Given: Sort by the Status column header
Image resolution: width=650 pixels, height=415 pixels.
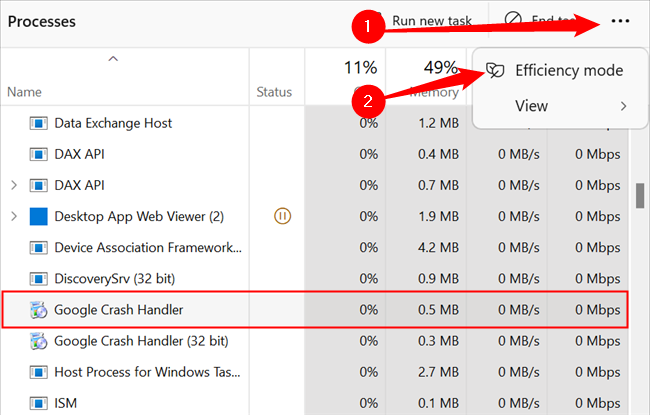Looking at the screenshot, I should [x=274, y=92].
